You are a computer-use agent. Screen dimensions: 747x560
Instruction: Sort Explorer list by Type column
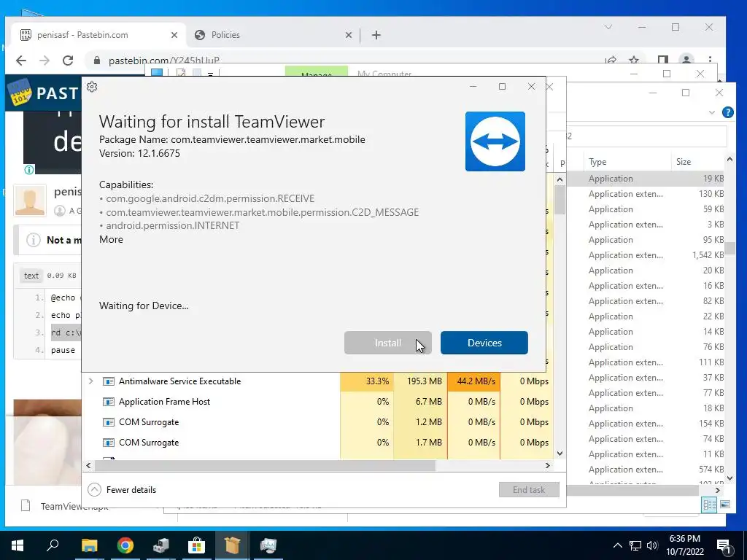click(x=597, y=162)
